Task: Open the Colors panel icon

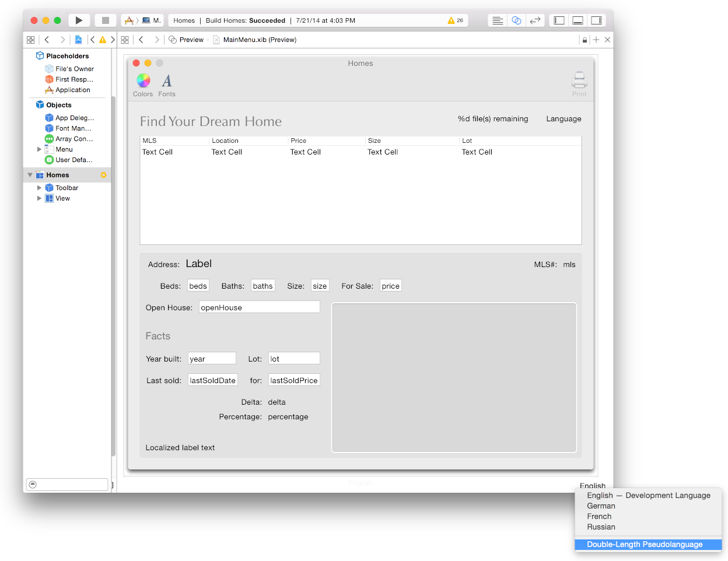Action: click(x=143, y=80)
